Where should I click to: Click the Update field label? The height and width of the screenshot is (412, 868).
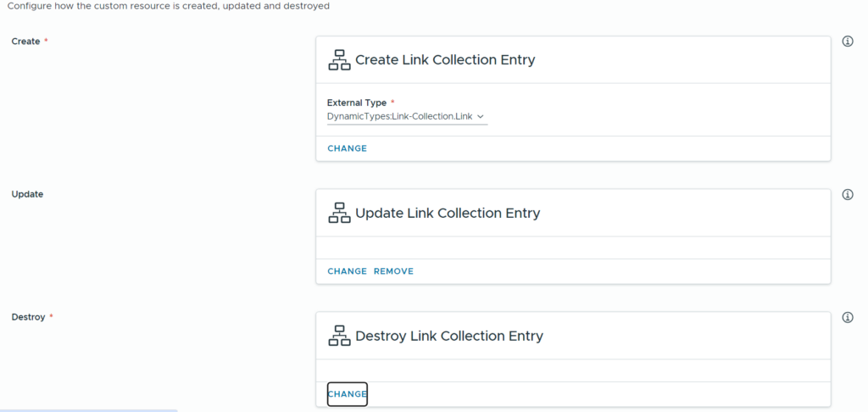tap(27, 194)
